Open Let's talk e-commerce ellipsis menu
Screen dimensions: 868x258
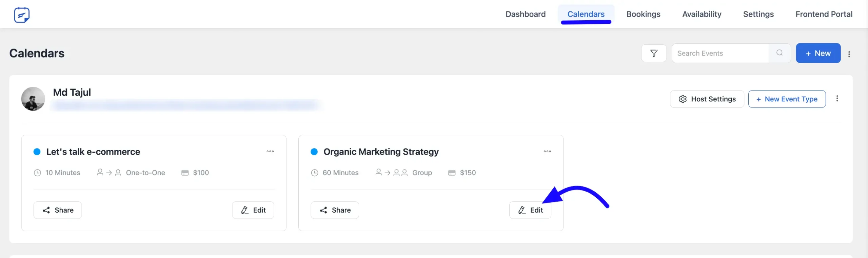click(x=270, y=152)
